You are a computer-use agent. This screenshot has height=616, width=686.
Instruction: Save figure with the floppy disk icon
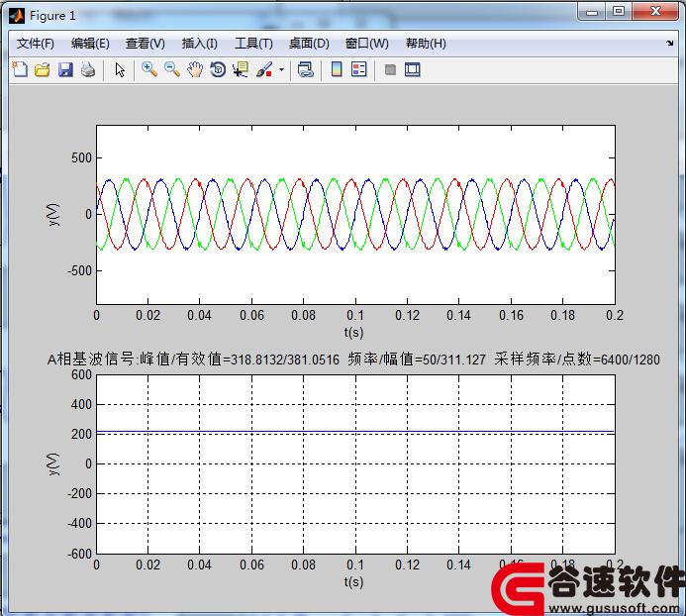[x=65, y=69]
